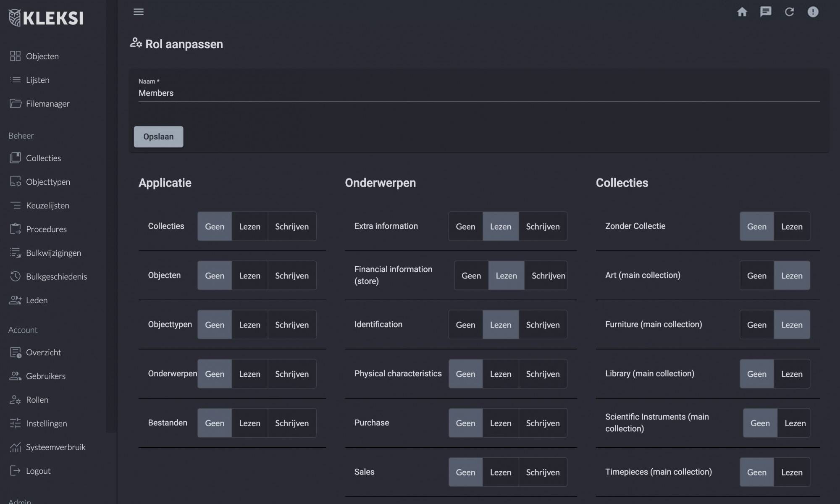Click the Bulkgeschiedenis history icon
Viewport: 840px width, 504px height.
pos(16,276)
